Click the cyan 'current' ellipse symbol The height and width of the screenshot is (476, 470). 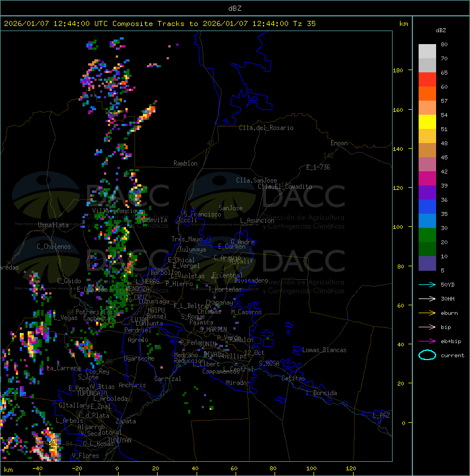[427, 355]
